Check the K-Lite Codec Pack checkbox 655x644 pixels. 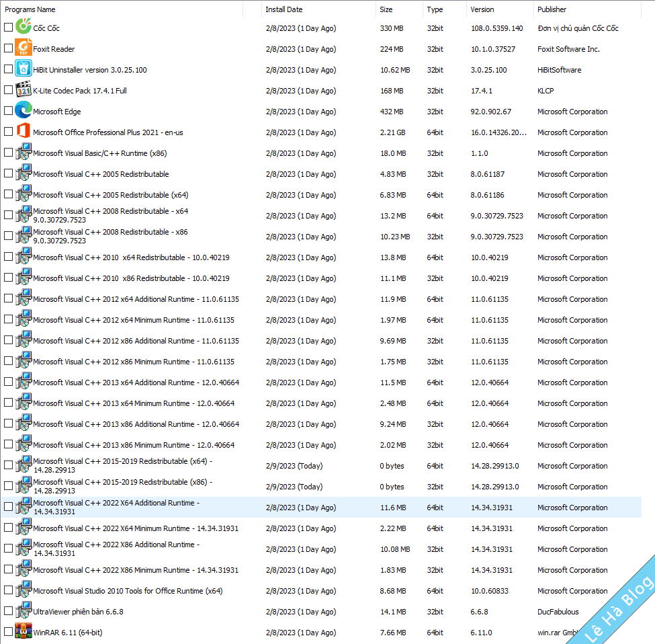pyautogui.click(x=9, y=90)
